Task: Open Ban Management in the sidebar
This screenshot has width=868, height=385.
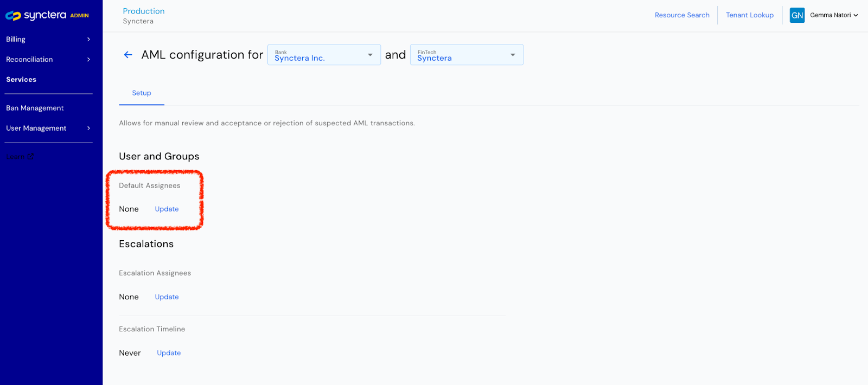Action: pyautogui.click(x=35, y=108)
